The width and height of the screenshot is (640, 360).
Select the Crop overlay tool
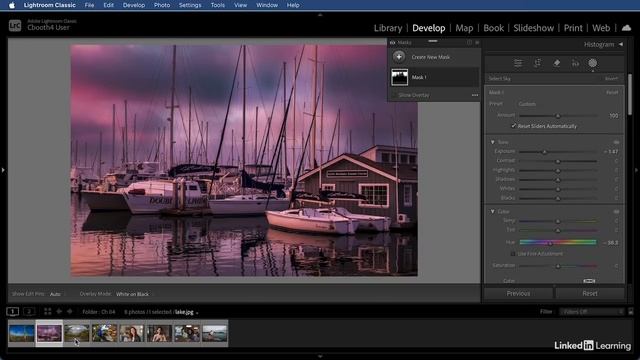point(537,63)
